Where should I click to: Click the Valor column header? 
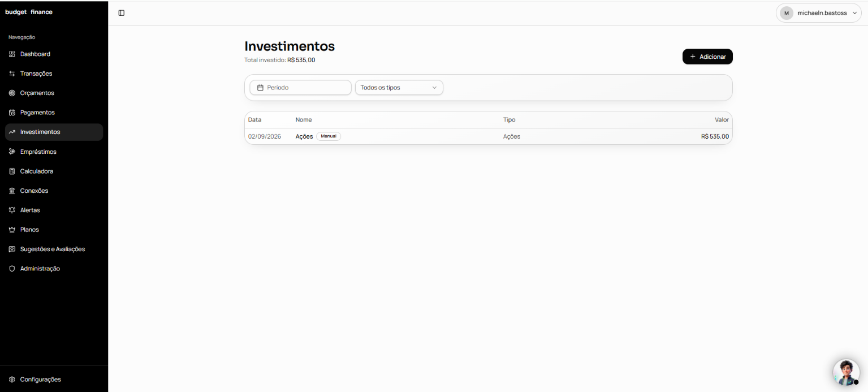point(722,120)
